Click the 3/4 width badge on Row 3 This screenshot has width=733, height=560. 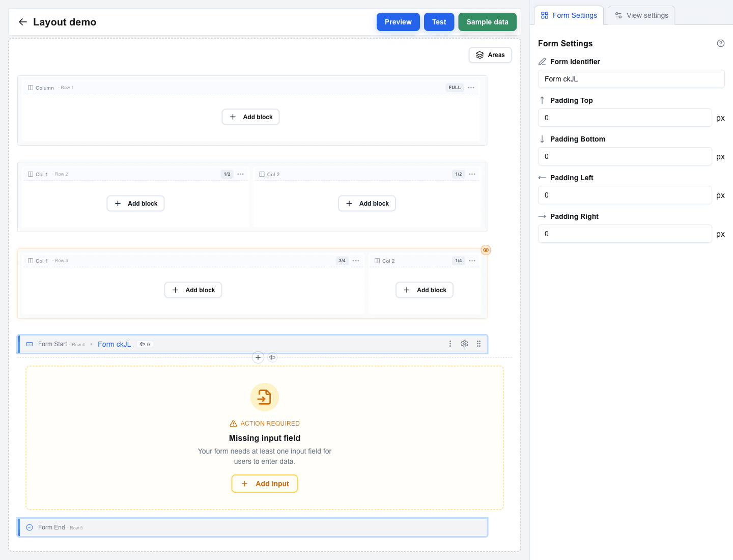coord(342,261)
